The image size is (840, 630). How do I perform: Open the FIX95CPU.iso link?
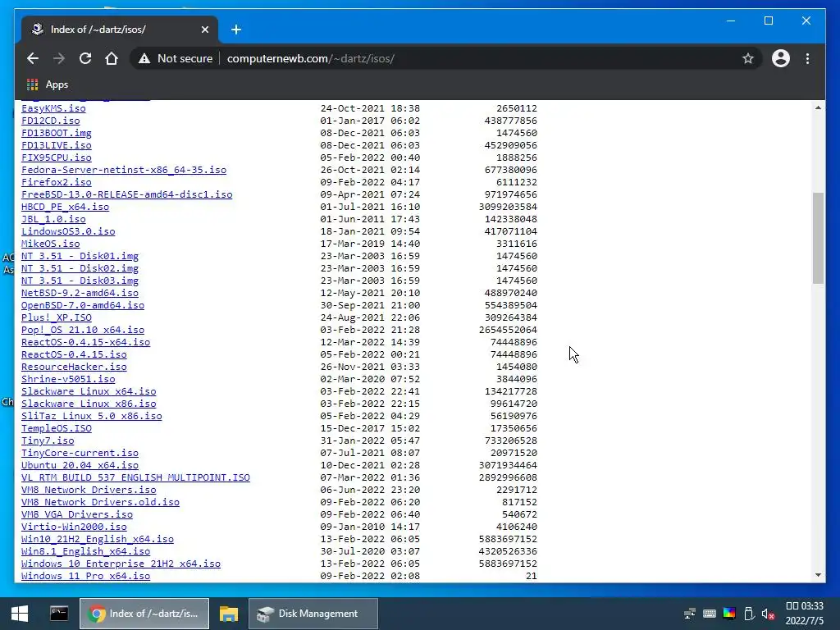point(57,157)
